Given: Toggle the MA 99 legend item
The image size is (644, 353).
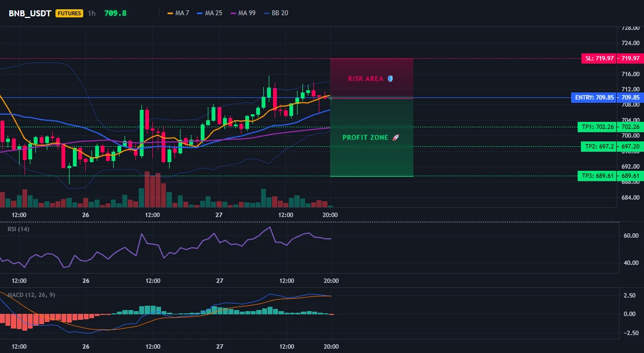Looking at the screenshot, I should tap(243, 13).
